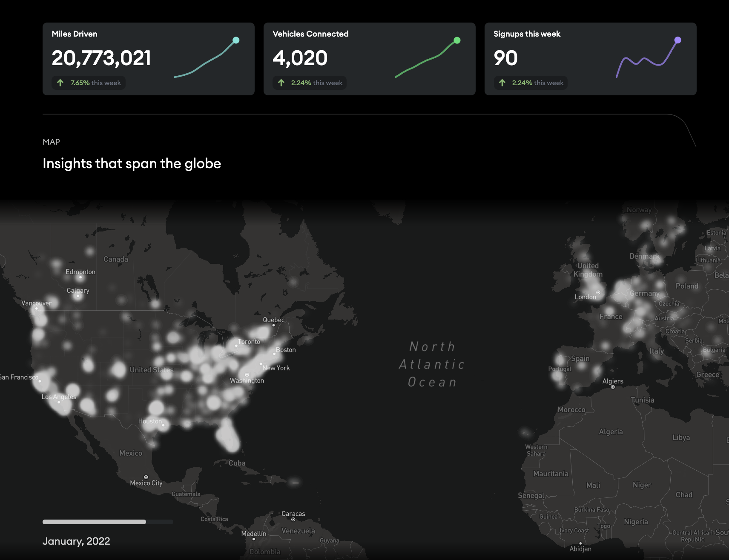729x560 pixels.
Task: Click the Vehicles Connected up arrow icon
Action: pyautogui.click(x=281, y=83)
